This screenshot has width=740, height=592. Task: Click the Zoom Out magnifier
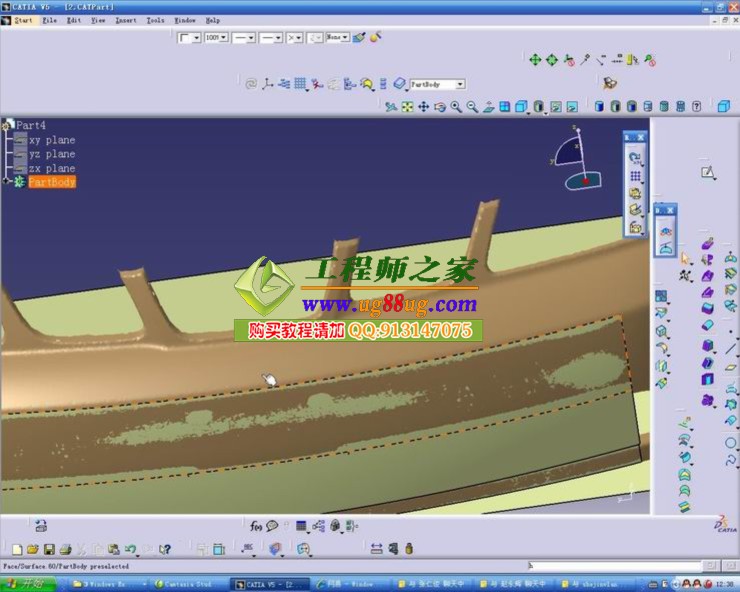[x=472, y=107]
